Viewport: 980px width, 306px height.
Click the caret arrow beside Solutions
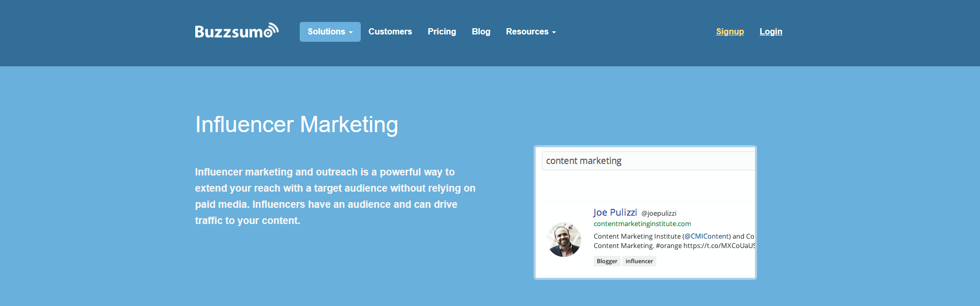pos(351,32)
